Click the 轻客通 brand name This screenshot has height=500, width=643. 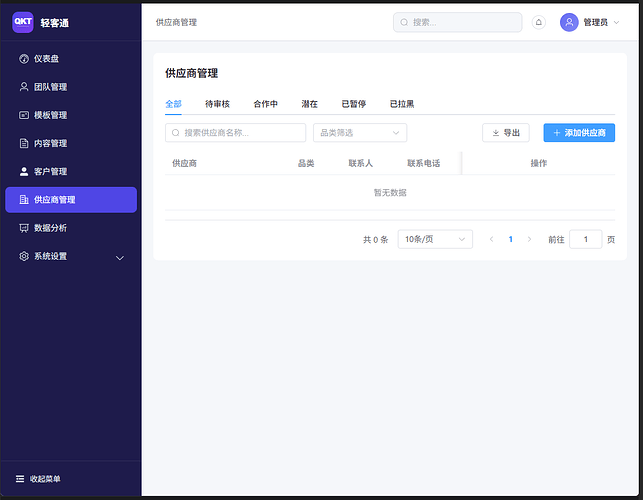[x=55, y=23]
